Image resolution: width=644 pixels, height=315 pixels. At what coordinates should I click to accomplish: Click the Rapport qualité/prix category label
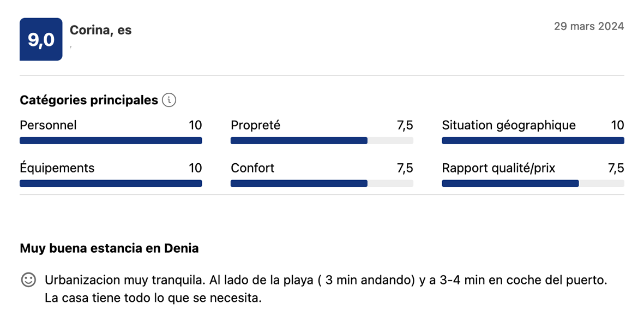(498, 168)
